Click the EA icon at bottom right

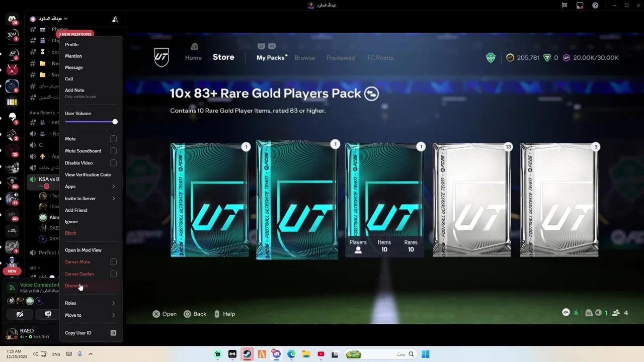566,313
